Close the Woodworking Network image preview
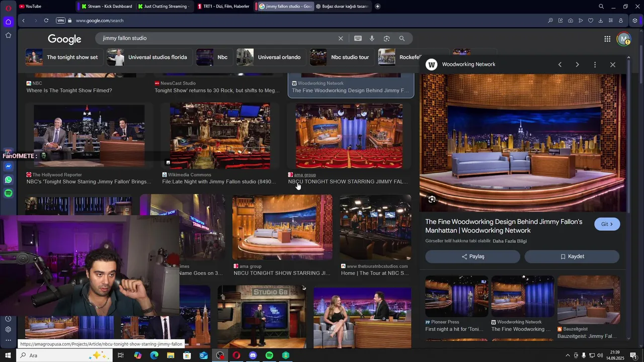 pyautogui.click(x=612, y=64)
